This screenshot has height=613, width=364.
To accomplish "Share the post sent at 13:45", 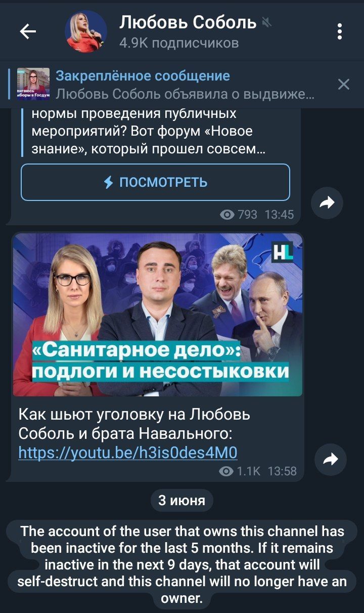I will pyautogui.click(x=327, y=203).
